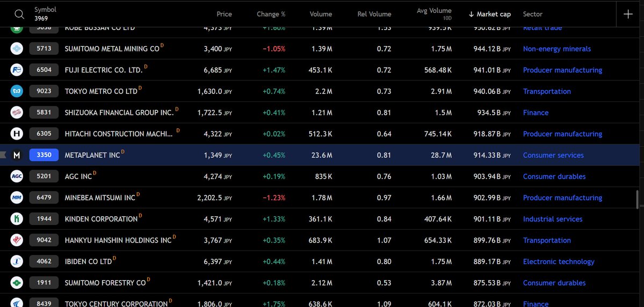The width and height of the screenshot is (644, 307).
Task: Click Sumitomo Metal Mining company logo
Action: pos(17,49)
